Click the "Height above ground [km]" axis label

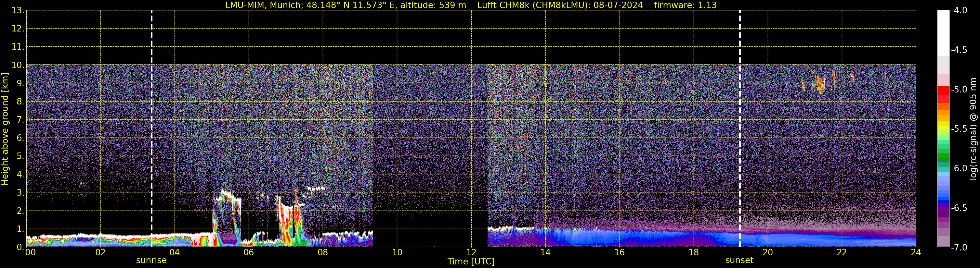pyautogui.click(x=5, y=129)
